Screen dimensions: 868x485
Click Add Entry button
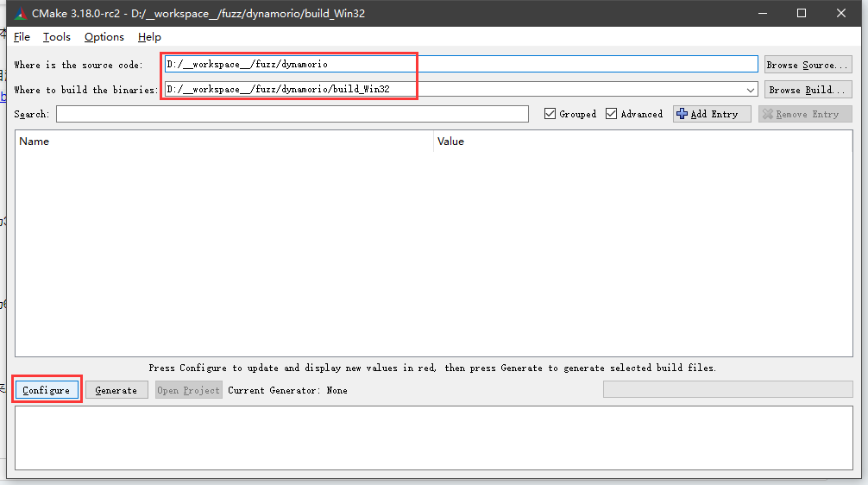(712, 114)
